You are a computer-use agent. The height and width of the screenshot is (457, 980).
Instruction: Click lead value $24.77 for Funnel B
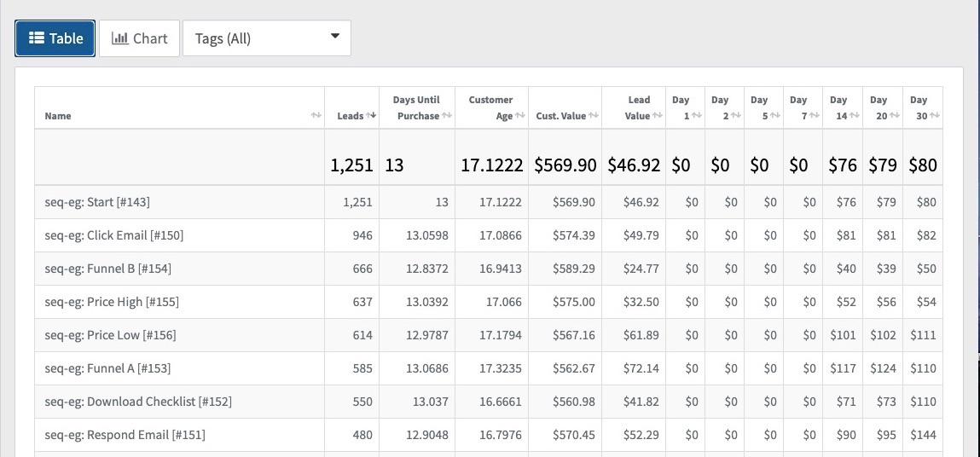click(x=641, y=269)
